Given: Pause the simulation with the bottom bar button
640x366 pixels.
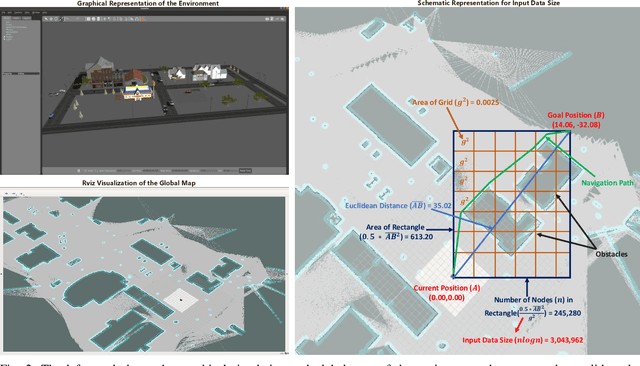Looking at the screenshot, I should pyautogui.click(x=79, y=171).
